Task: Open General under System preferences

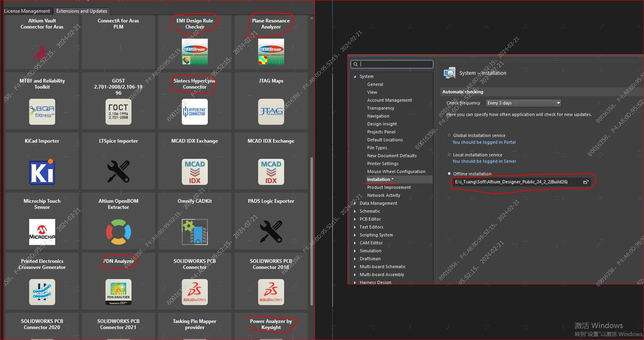Action: (x=375, y=84)
